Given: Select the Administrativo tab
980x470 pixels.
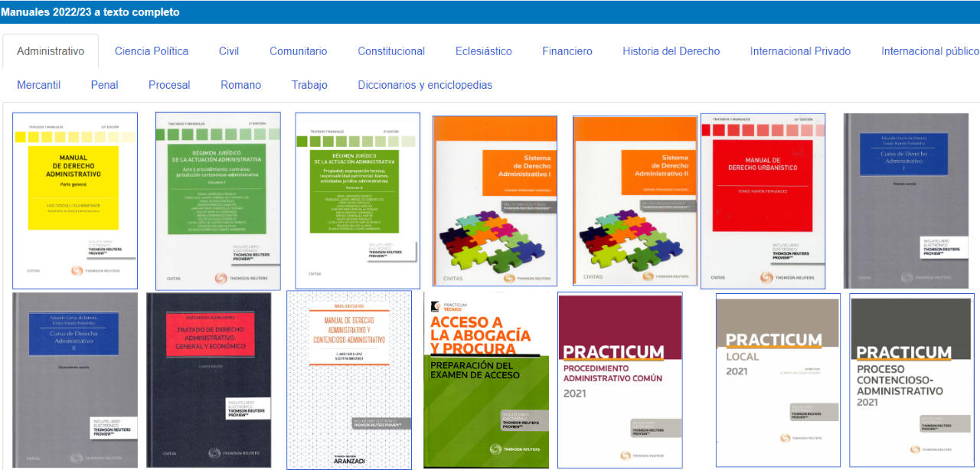Looking at the screenshot, I should (51, 51).
